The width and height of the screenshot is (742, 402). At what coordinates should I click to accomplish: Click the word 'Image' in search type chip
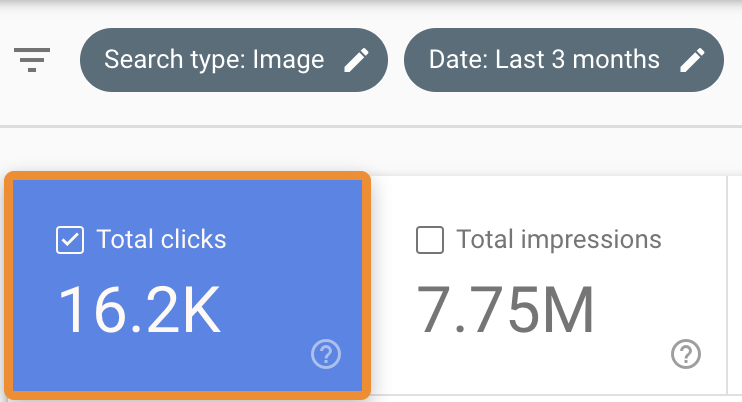(288, 60)
